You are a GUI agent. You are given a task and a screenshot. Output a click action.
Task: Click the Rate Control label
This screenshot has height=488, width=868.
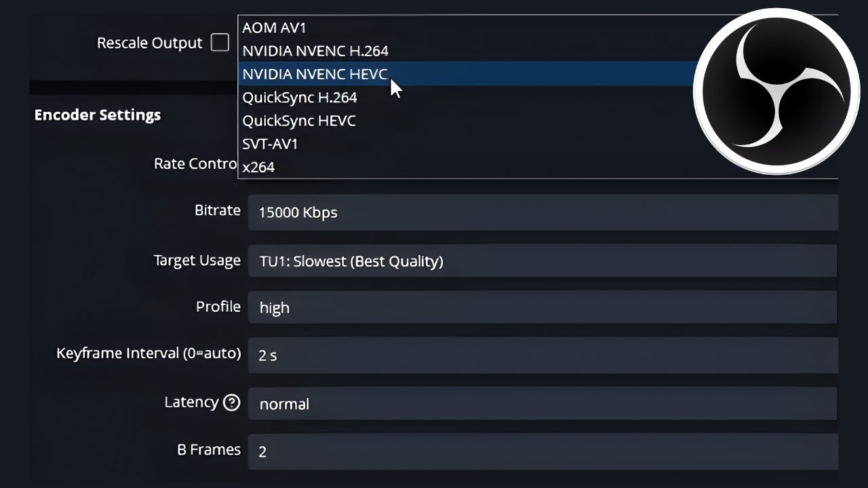[x=195, y=164]
